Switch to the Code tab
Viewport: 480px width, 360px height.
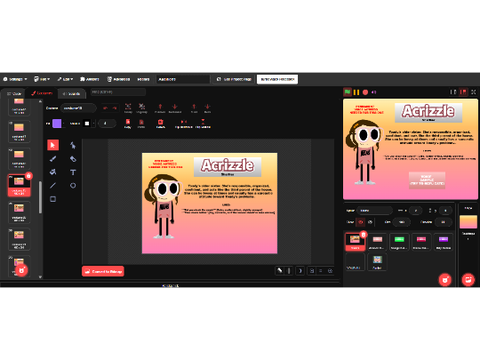[x=14, y=94]
